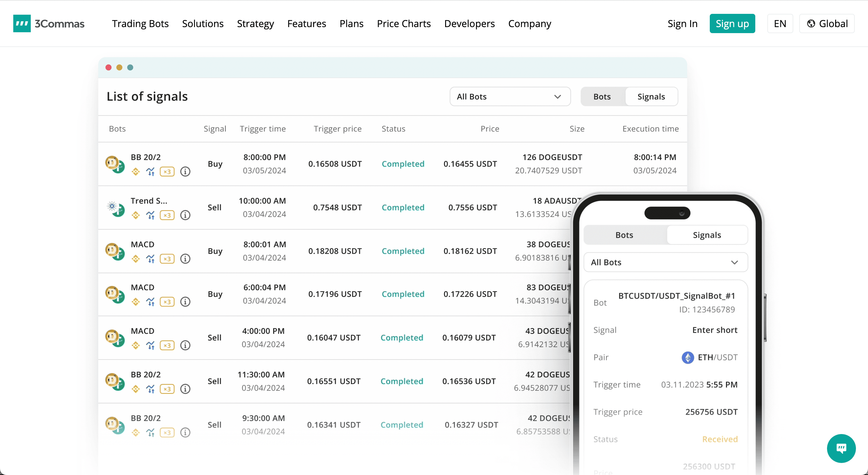Expand All Bots dropdown on phone mockup

[665, 262]
